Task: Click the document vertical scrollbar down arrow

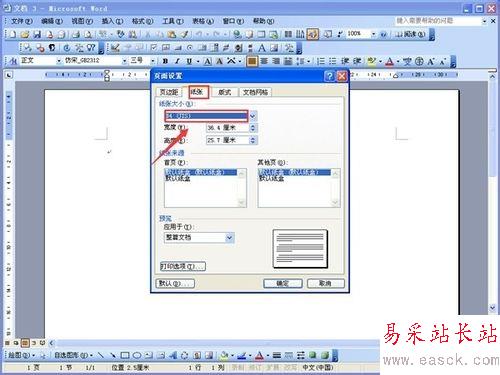Action: click(492, 307)
